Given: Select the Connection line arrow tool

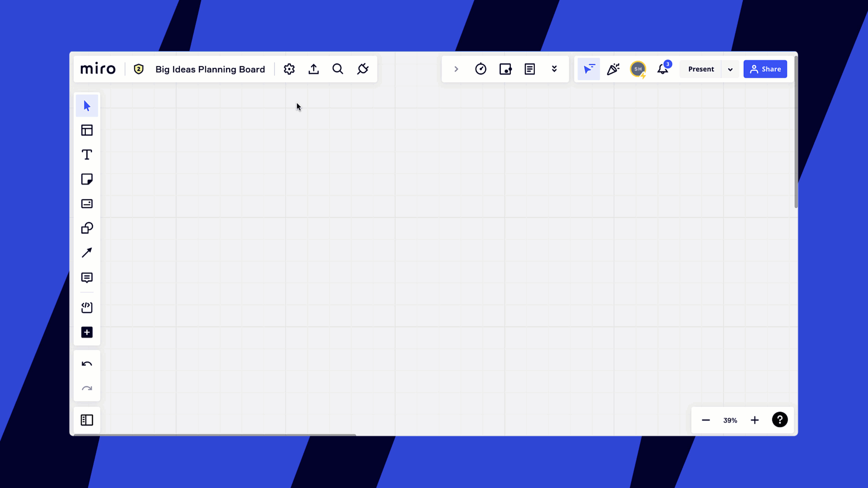Looking at the screenshot, I should pyautogui.click(x=87, y=253).
